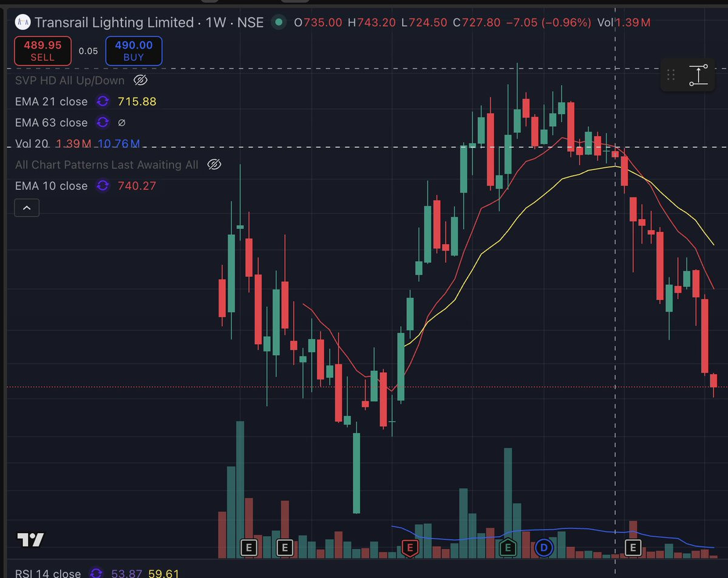Open the gray E marker right of D marker
Image resolution: width=728 pixels, height=578 pixels.
click(633, 548)
